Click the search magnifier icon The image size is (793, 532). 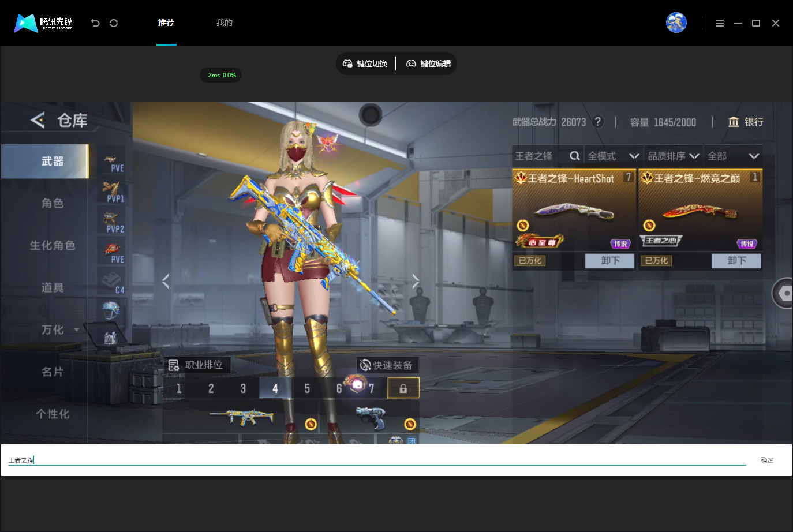tap(575, 156)
